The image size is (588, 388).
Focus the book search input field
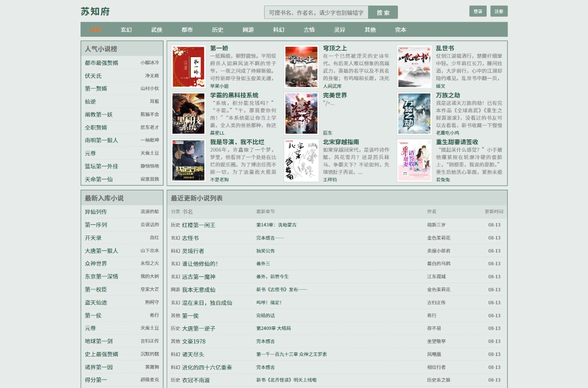click(317, 13)
